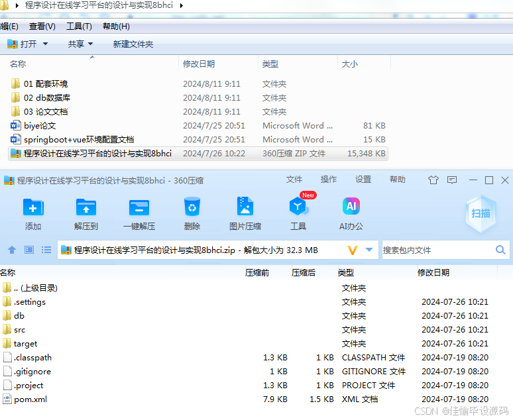This screenshot has height=420, width=513.
Task: Close the 360压缩 window
Action: (505, 180)
